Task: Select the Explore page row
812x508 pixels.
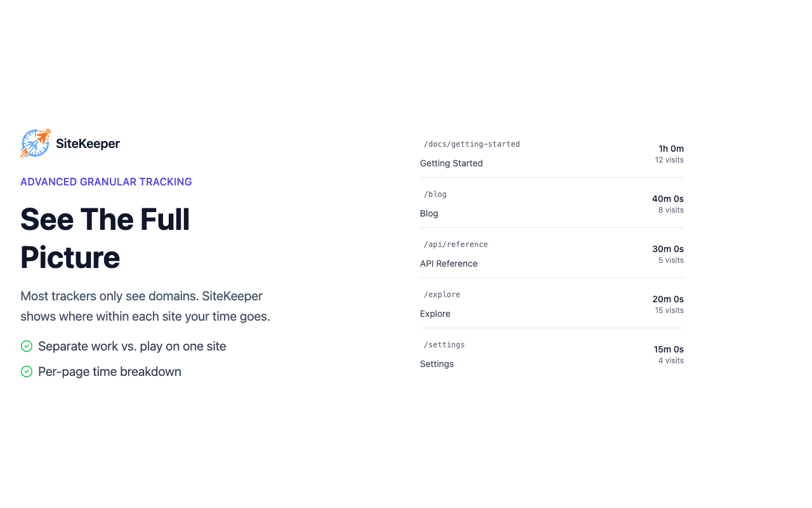Action: 435,314
